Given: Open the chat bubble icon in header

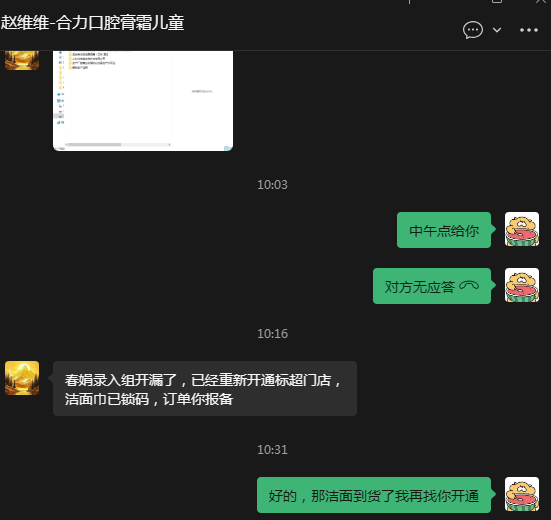Looking at the screenshot, I should click(x=473, y=30).
